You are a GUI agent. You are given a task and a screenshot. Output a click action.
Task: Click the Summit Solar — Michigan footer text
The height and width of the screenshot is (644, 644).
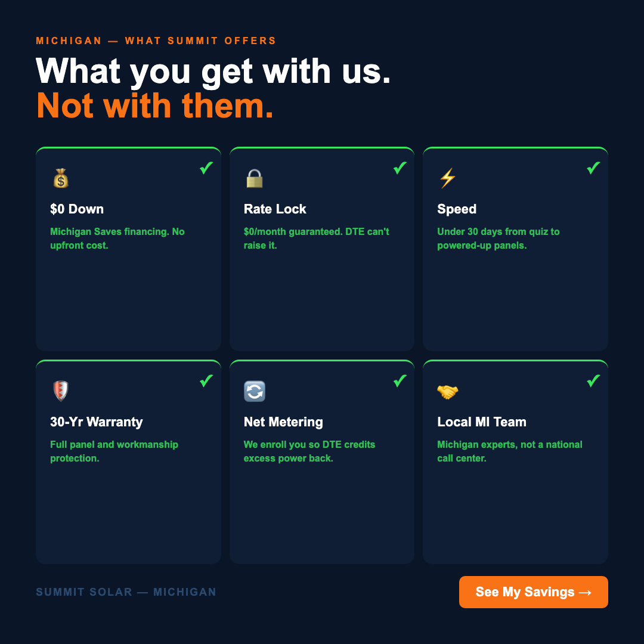point(126,592)
